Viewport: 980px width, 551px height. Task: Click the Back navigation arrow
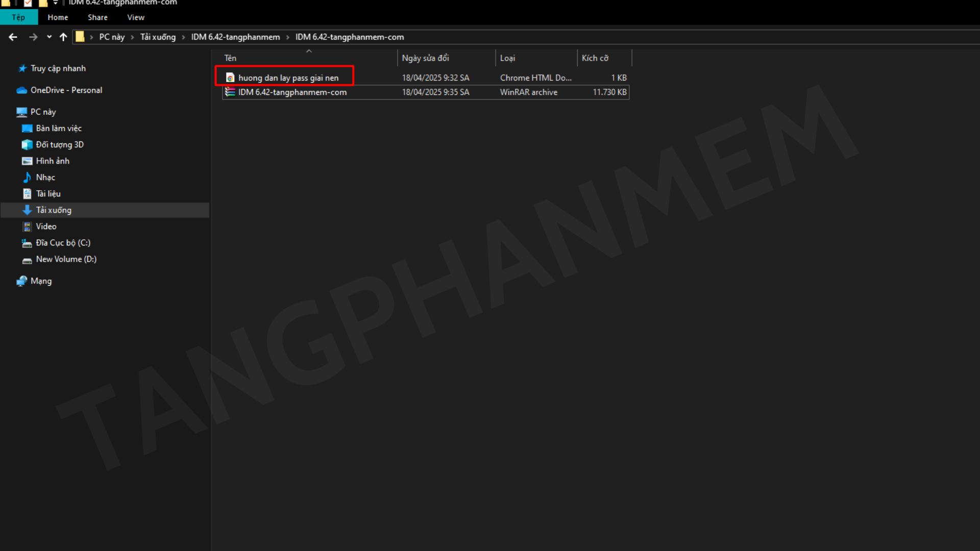coord(13,37)
